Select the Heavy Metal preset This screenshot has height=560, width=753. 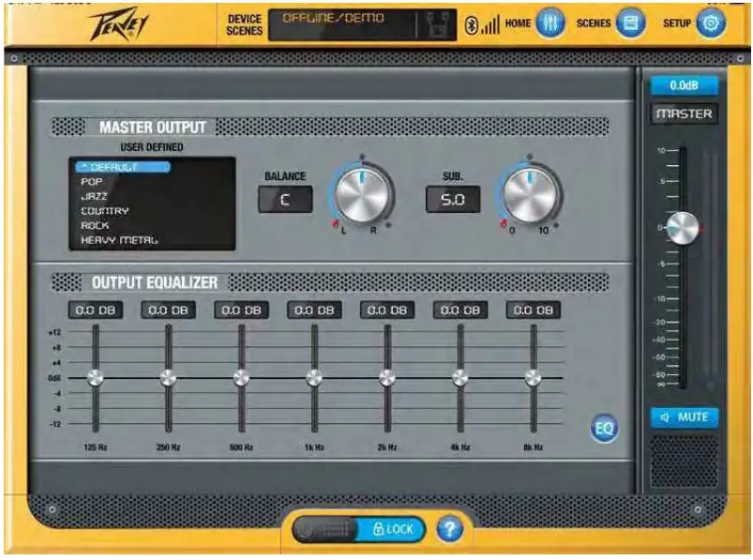(x=119, y=239)
